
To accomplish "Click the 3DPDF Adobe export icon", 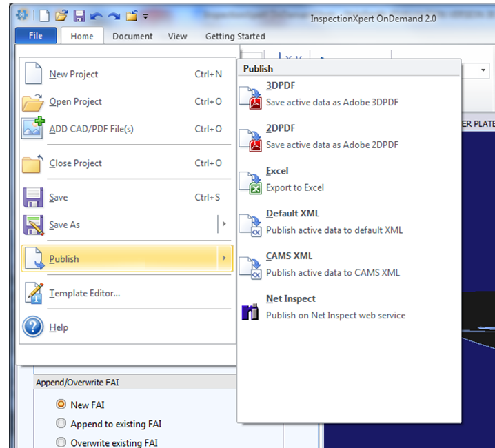I will [250, 98].
